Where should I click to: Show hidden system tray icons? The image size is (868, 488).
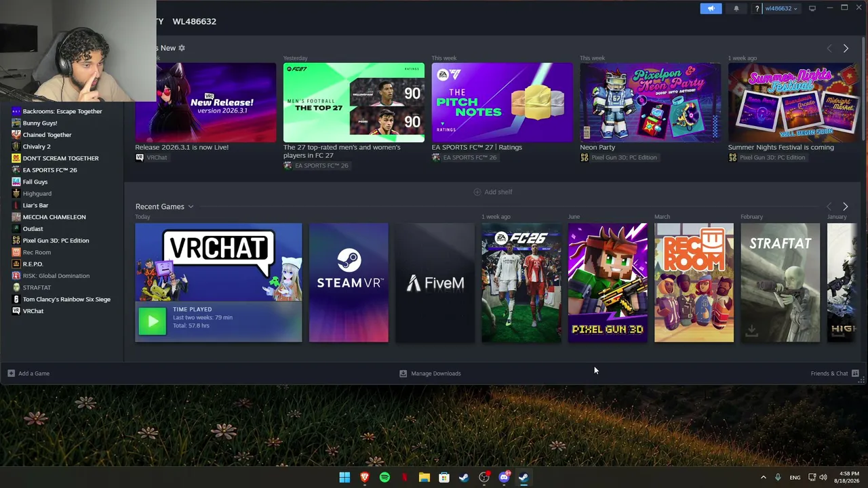point(763,478)
